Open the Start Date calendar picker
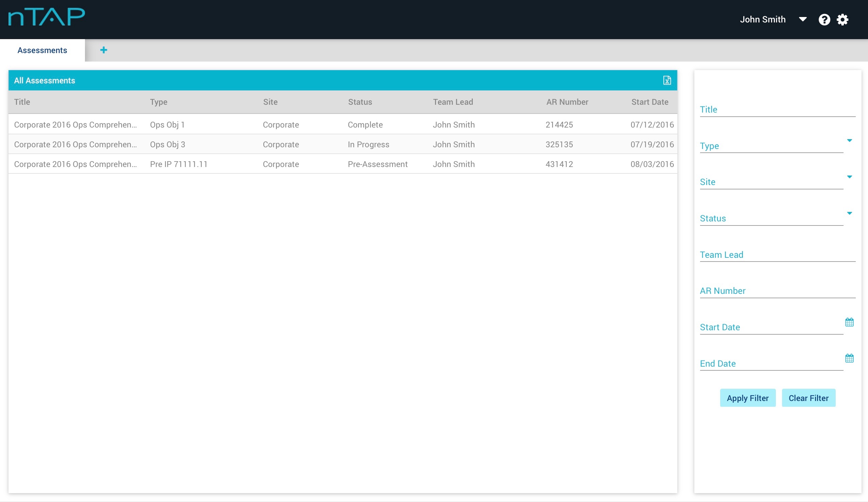This screenshot has height=502, width=868. coord(849,322)
